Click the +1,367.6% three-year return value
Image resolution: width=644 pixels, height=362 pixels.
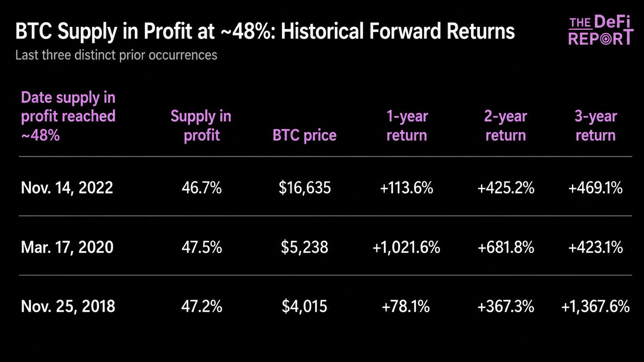coord(595,306)
